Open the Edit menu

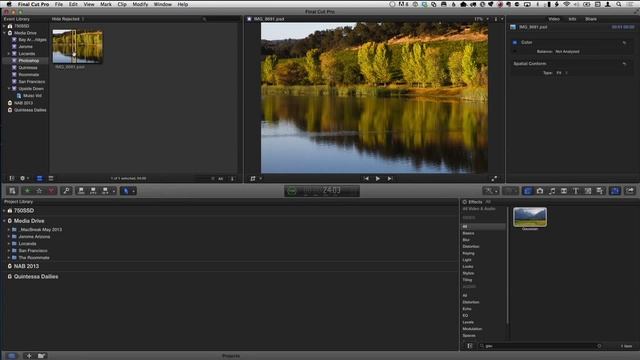click(73, 4)
